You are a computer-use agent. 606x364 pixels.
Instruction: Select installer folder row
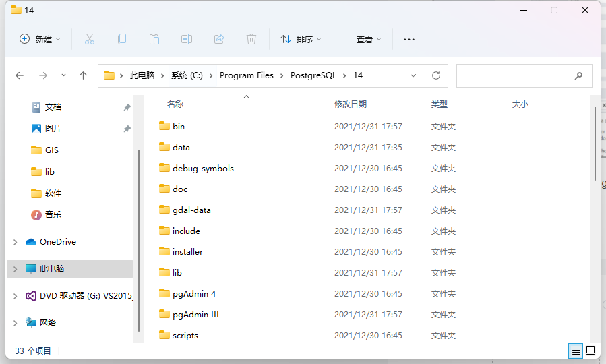click(307, 251)
